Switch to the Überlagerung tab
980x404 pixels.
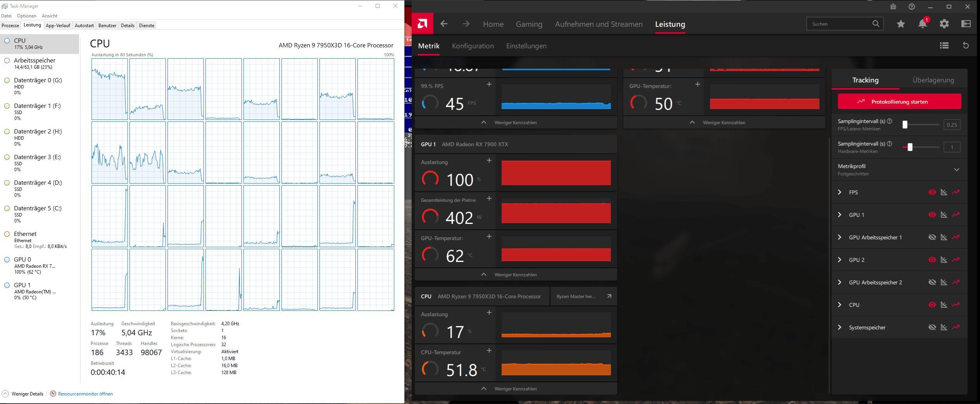pyautogui.click(x=933, y=80)
